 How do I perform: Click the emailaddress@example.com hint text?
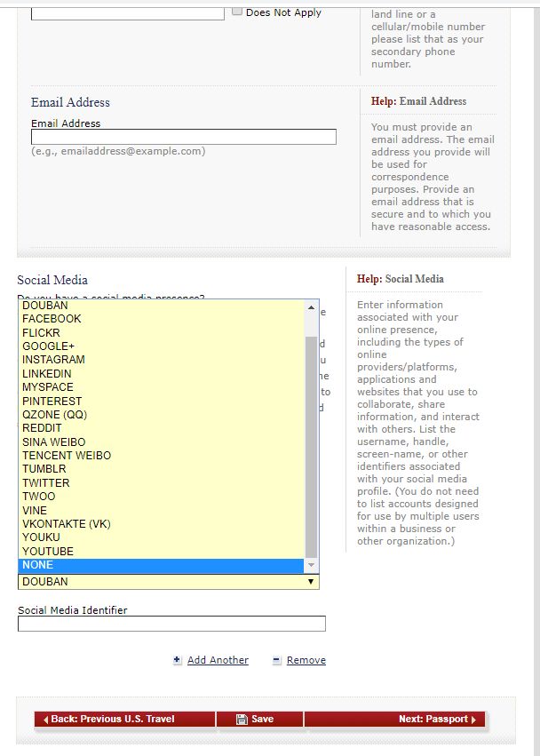(x=118, y=151)
